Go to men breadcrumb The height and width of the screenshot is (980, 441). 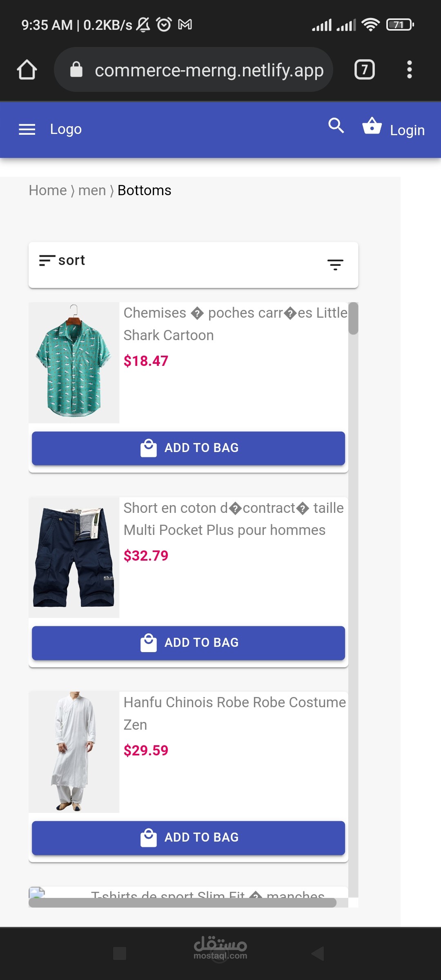click(x=92, y=190)
